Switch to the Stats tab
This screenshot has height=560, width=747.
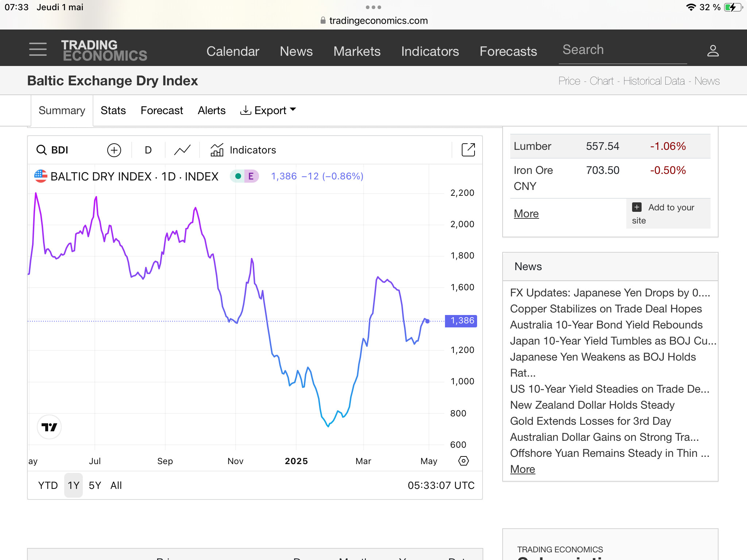point(113,110)
